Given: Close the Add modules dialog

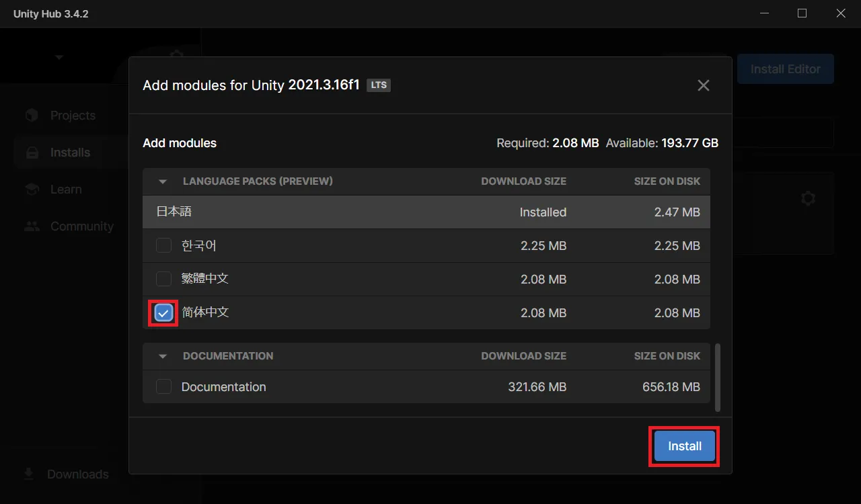Looking at the screenshot, I should coord(704,85).
